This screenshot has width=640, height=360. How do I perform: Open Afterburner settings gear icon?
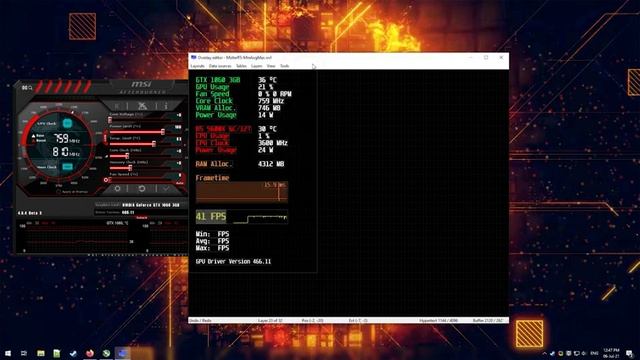[x=117, y=189]
